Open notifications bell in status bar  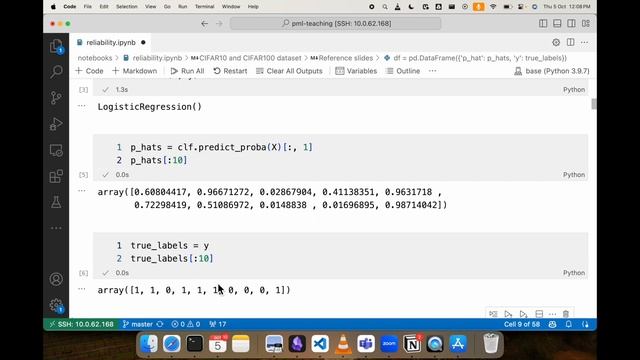click(569, 324)
